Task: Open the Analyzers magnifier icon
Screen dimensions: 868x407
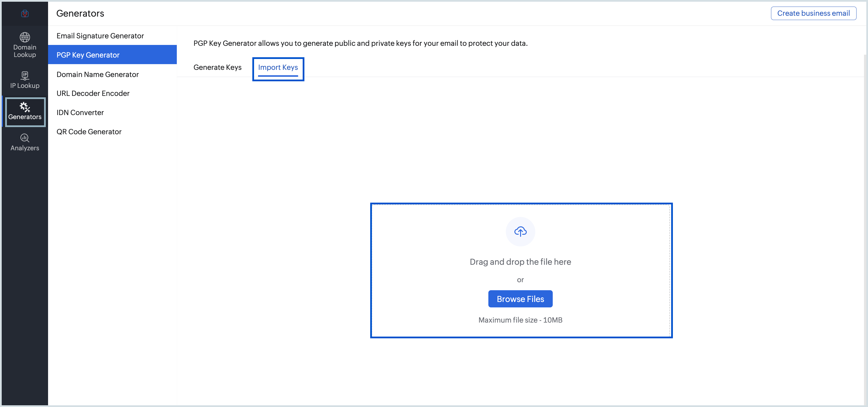Action: pyautogui.click(x=25, y=138)
